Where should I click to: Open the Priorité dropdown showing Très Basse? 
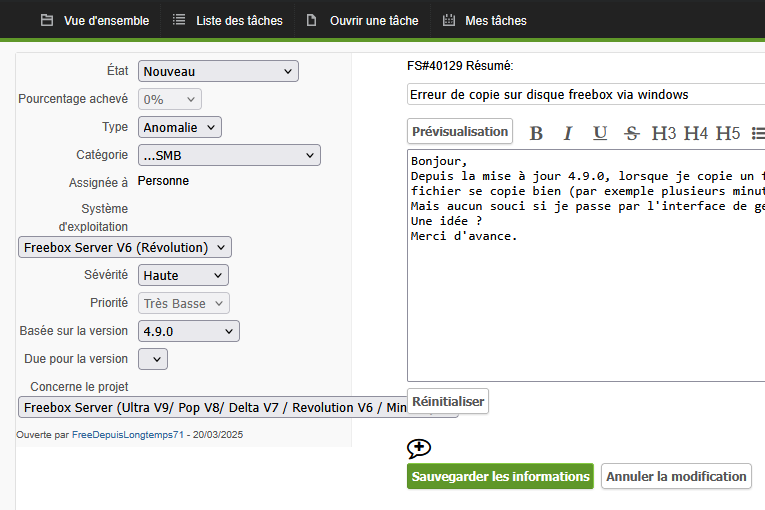(x=183, y=303)
